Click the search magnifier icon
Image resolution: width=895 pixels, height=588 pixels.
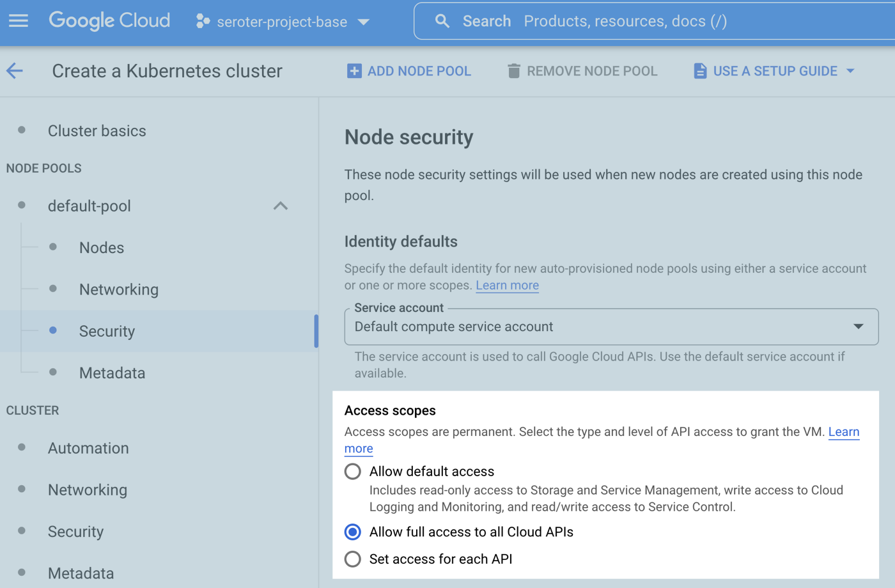coord(442,21)
